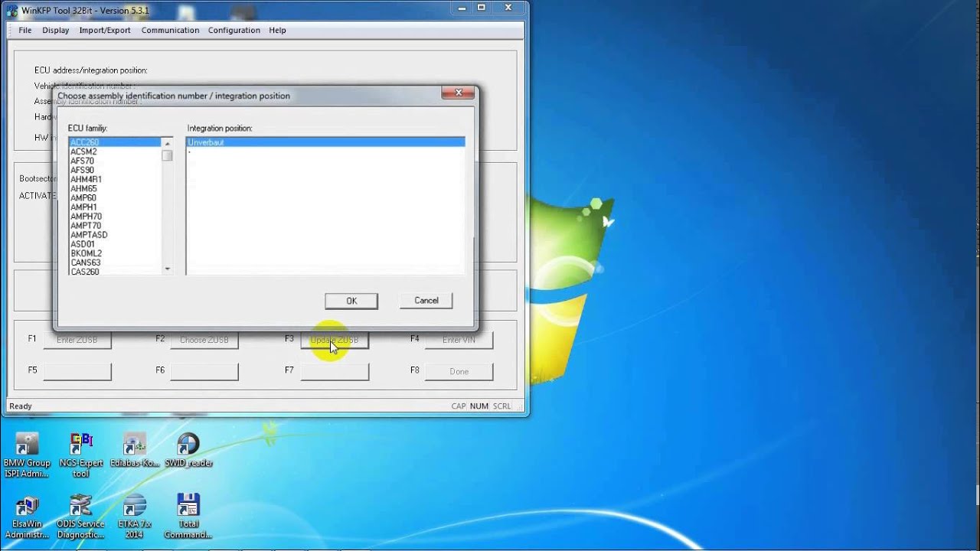This screenshot has width=980, height=551.
Task: Click NUM indicator in status bar
Action: pyautogui.click(x=479, y=406)
